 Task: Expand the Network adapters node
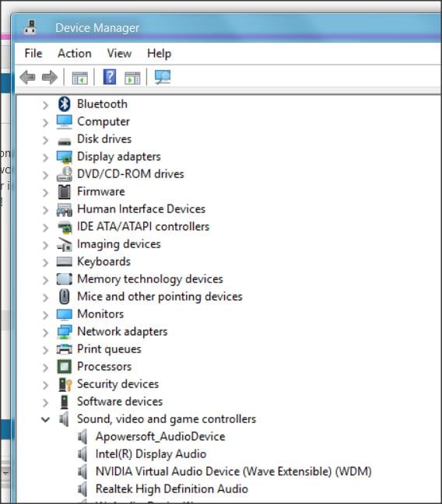[46, 333]
